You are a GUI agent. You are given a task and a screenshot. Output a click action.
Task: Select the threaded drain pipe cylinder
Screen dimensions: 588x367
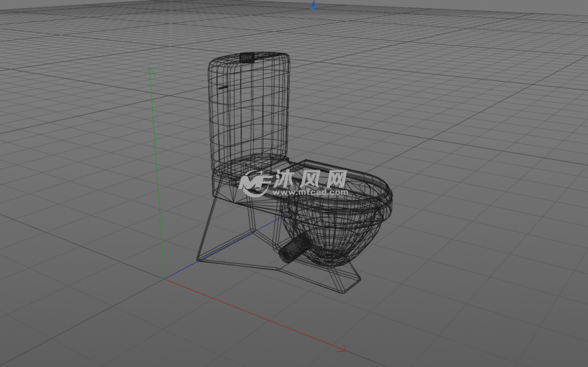[295, 248]
